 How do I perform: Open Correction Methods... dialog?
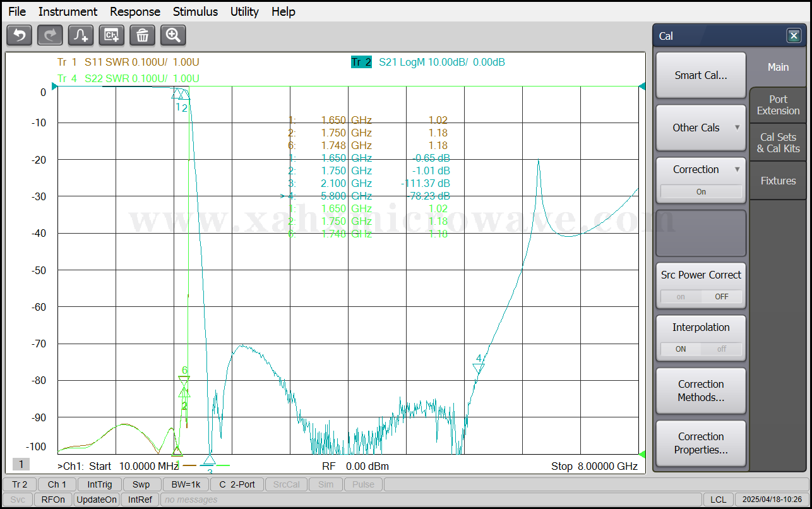(701, 390)
